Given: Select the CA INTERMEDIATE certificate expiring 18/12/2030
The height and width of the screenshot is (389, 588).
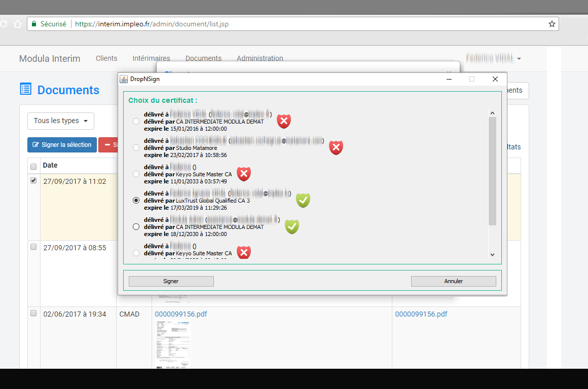Looking at the screenshot, I should pyautogui.click(x=135, y=227).
